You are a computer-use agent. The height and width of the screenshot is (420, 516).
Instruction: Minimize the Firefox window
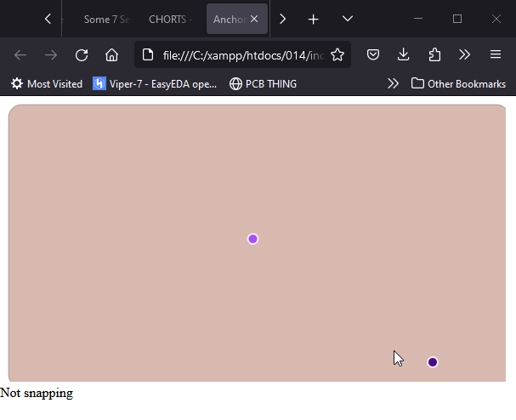[418, 19]
